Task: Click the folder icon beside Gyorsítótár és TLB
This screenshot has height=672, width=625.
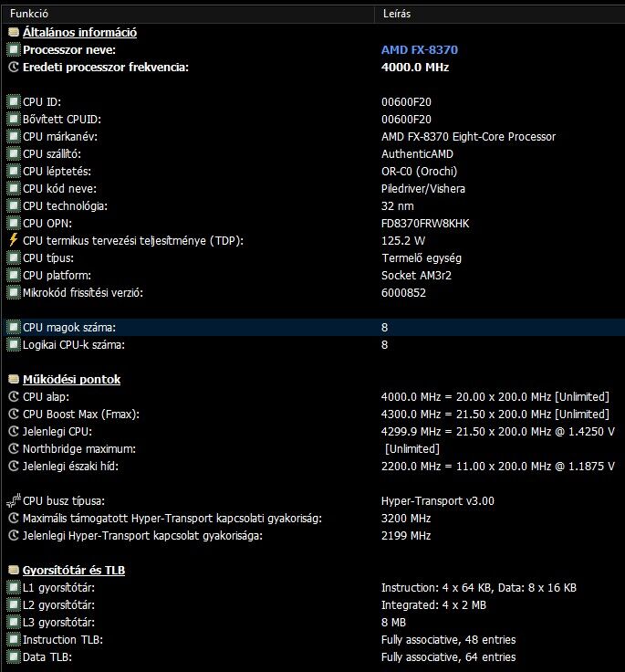Action: tap(13, 570)
